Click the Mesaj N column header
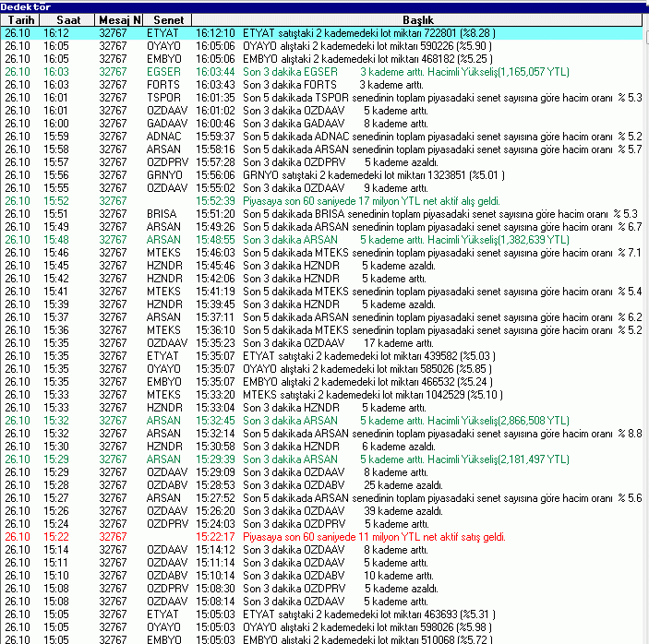This screenshot has height=644, width=649. click(120, 18)
